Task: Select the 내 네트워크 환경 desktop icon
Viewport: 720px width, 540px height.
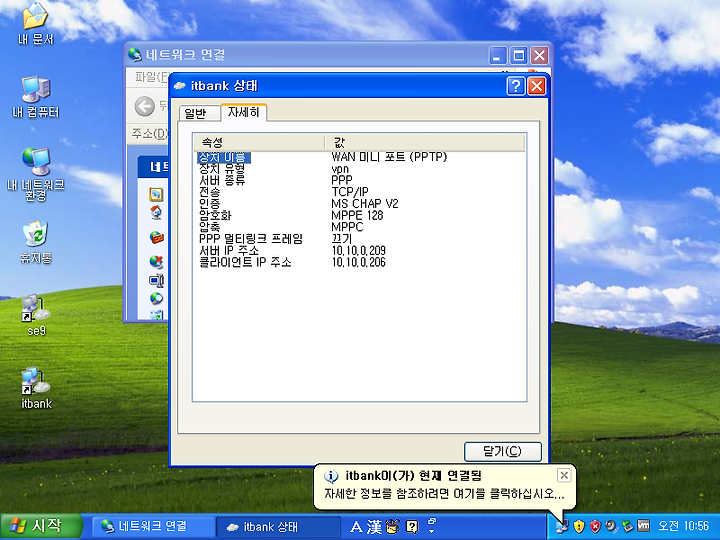Action: click(35, 174)
